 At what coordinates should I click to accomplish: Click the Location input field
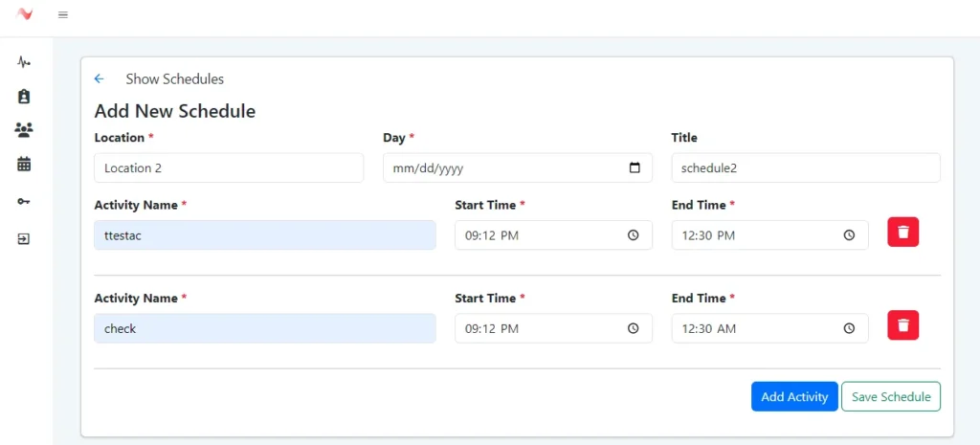229,168
